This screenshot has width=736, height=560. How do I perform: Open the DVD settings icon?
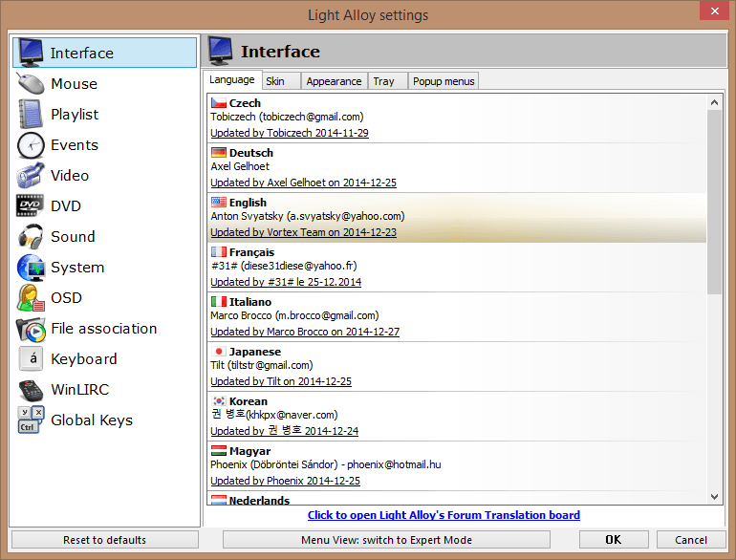pos(31,206)
